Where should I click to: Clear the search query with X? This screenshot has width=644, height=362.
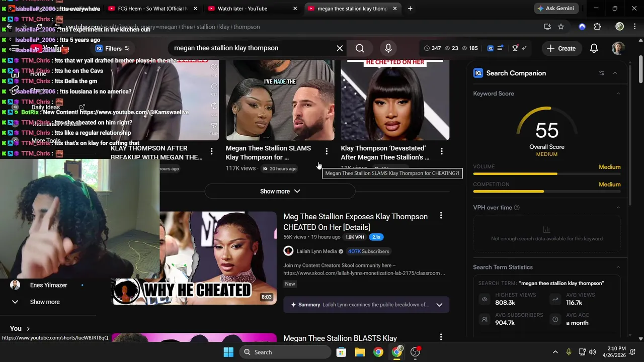pyautogui.click(x=340, y=48)
